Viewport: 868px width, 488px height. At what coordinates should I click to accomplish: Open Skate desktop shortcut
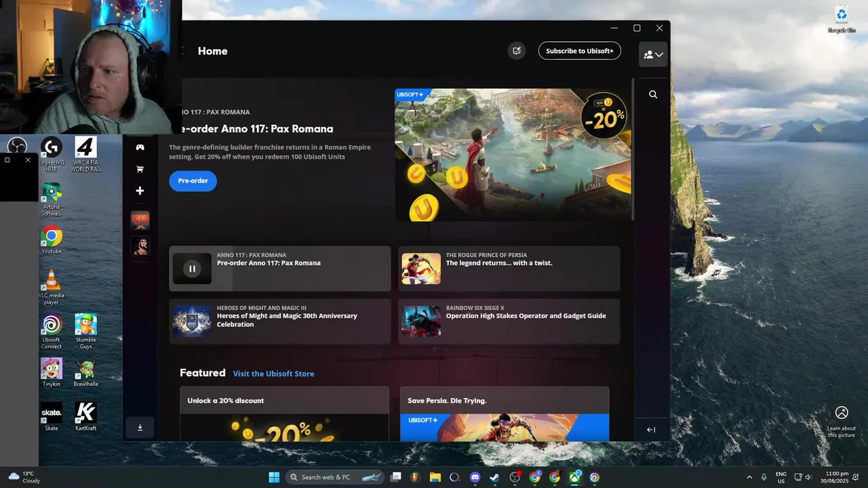pos(52,416)
